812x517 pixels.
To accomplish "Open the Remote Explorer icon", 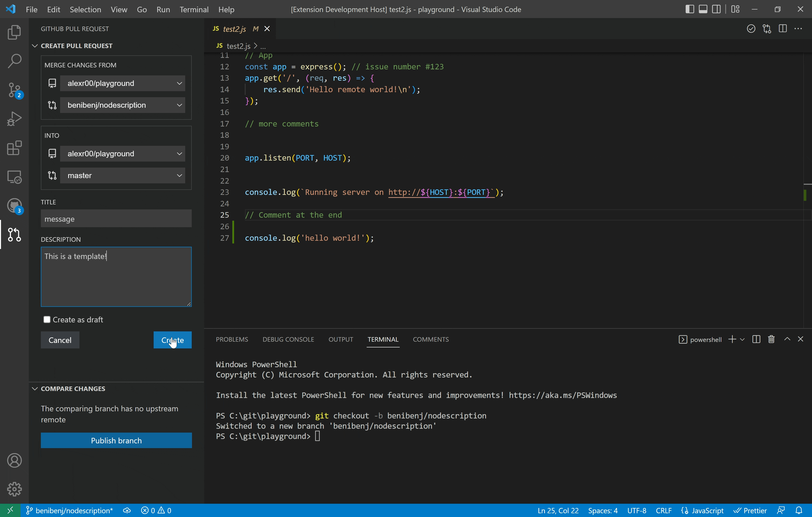I will tap(14, 177).
